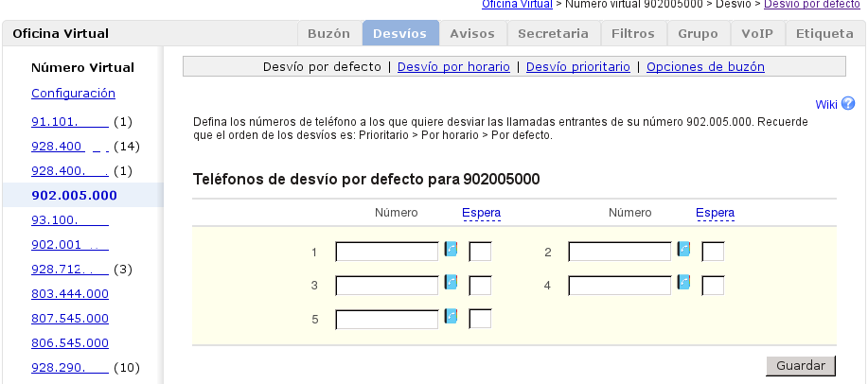
Task: Open the Desvío por horario link
Action: click(x=453, y=67)
